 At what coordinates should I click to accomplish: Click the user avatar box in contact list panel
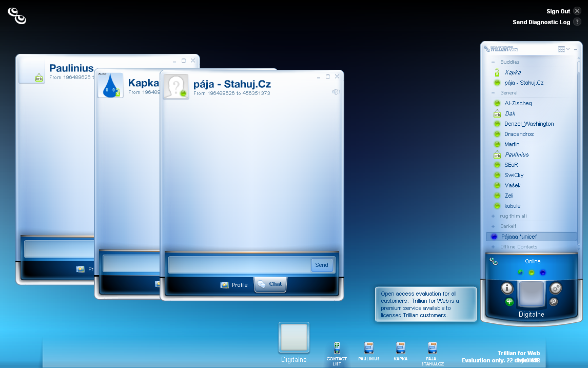531,294
